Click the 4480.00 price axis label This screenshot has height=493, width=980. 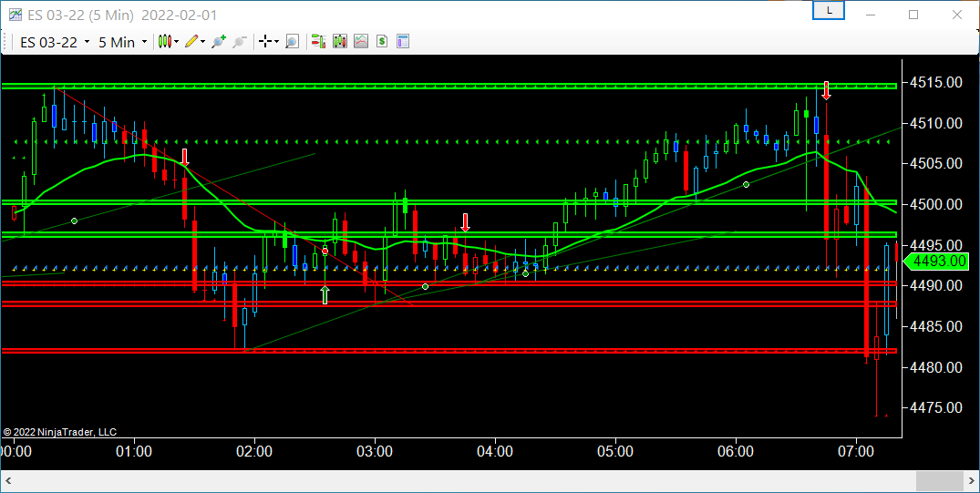point(935,367)
